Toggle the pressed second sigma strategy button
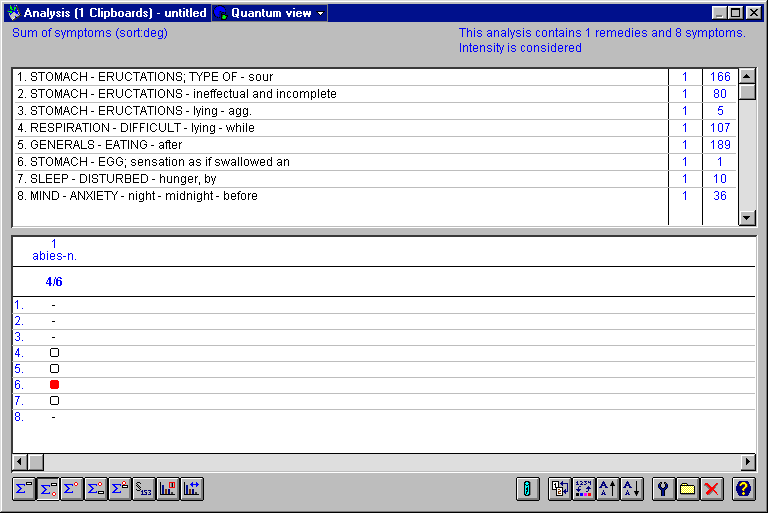768x513 pixels. click(48, 489)
